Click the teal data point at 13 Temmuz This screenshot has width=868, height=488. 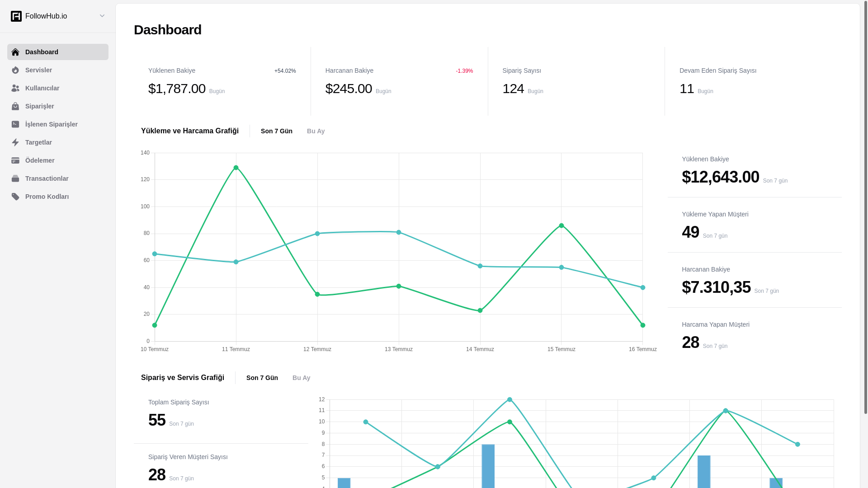tap(399, 232)
